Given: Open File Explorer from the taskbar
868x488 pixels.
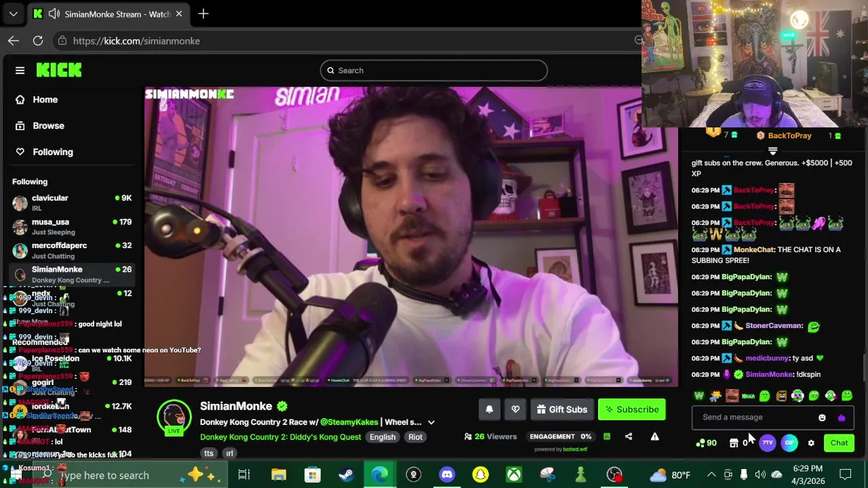Looking at the screenshot, I should [x=279, y=475].
